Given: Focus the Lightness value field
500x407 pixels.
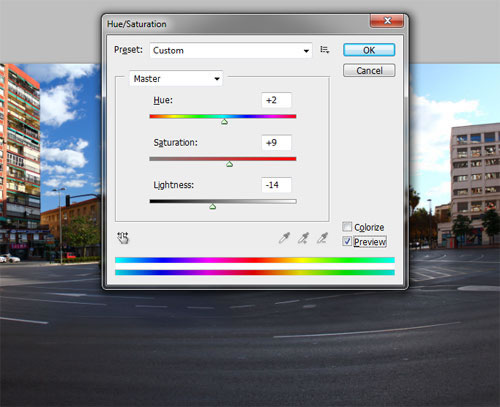Looking at the screenshot, I should [276, 185].
